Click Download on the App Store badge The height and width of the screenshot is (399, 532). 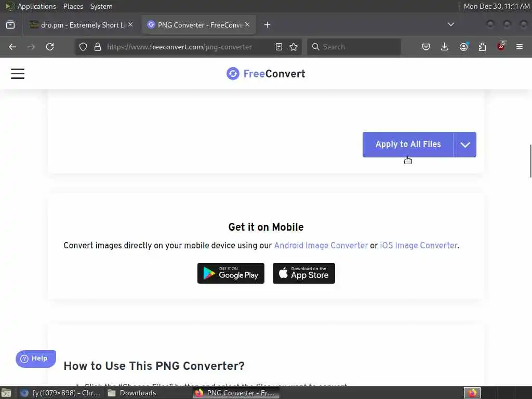click(x=303, y=273)
